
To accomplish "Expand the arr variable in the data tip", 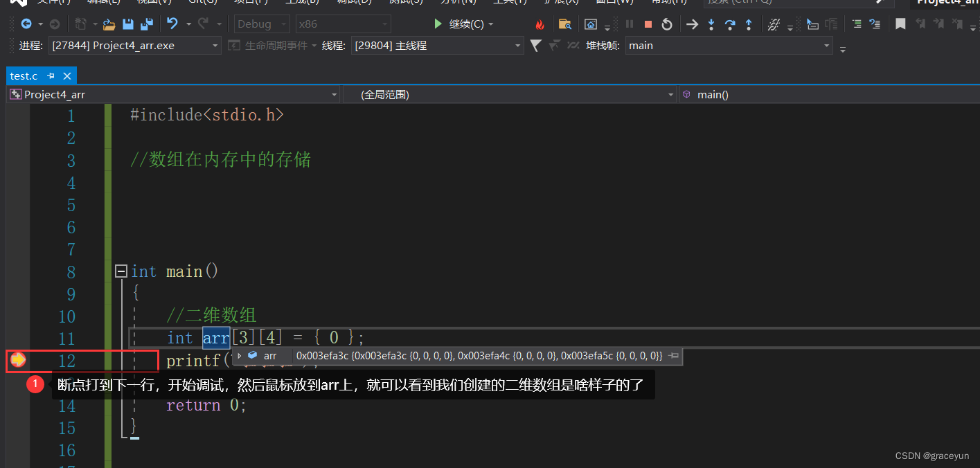I will point(240,356).
